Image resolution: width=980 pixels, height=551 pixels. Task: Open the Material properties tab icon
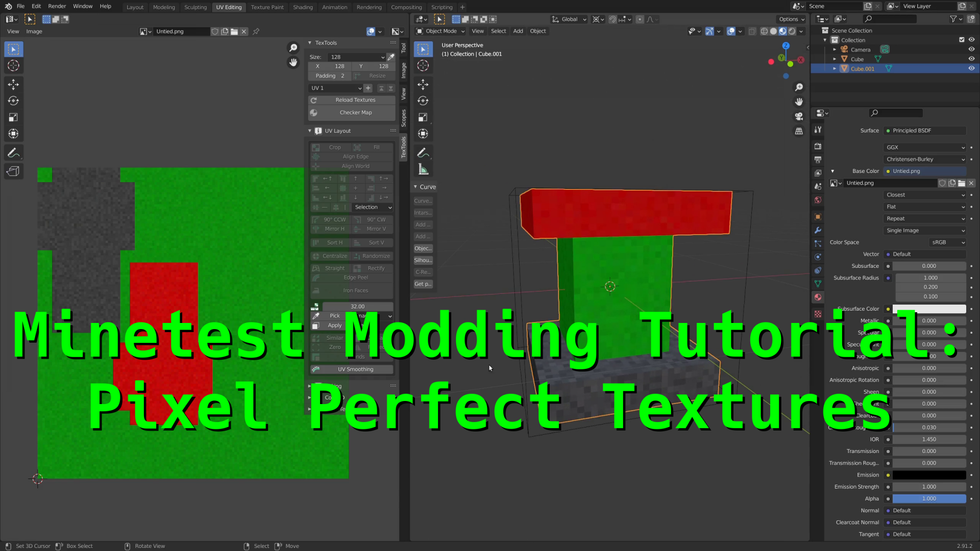(x=818, y=297)
